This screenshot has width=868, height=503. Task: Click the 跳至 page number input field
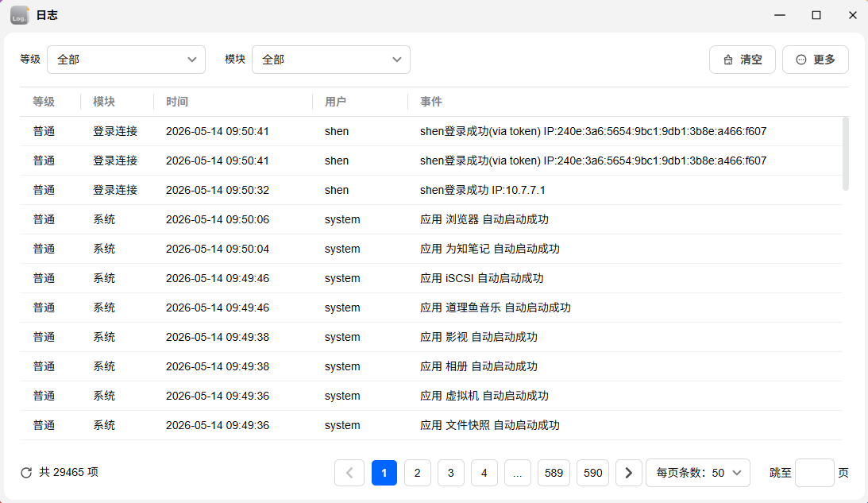814,473
